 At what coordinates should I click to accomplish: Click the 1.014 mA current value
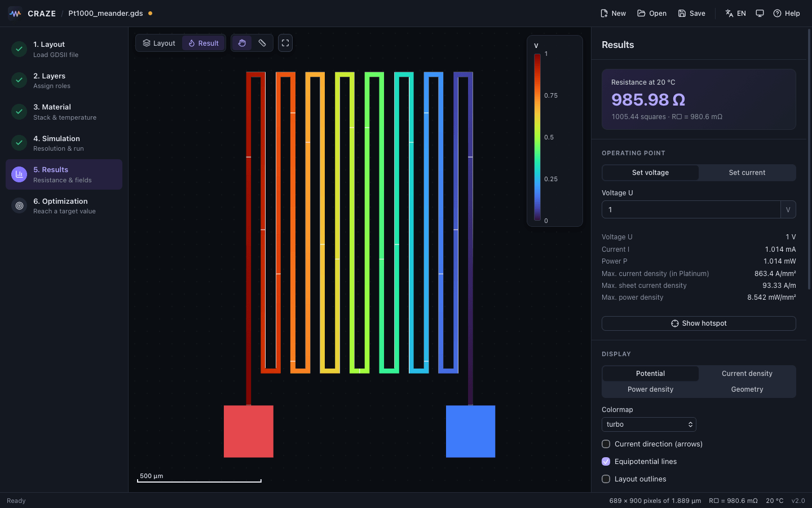(x=780, y=249)
